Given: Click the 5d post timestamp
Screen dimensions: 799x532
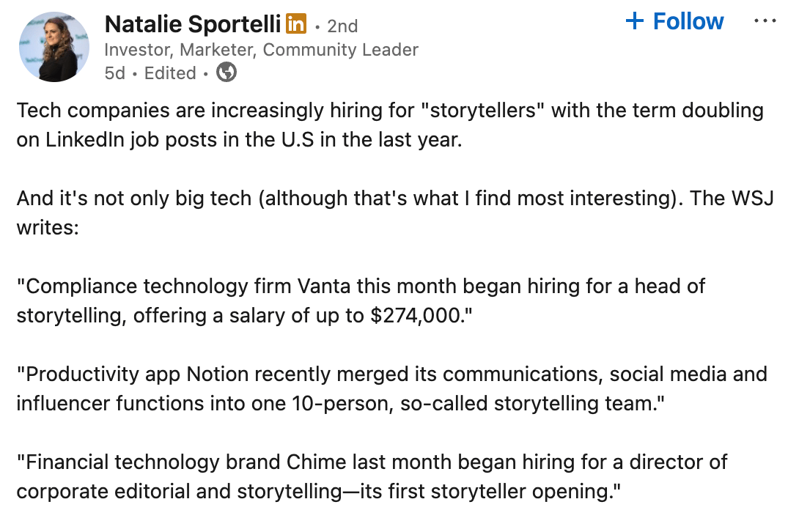Looking at the screenshot, I should (x=115, y=73).
